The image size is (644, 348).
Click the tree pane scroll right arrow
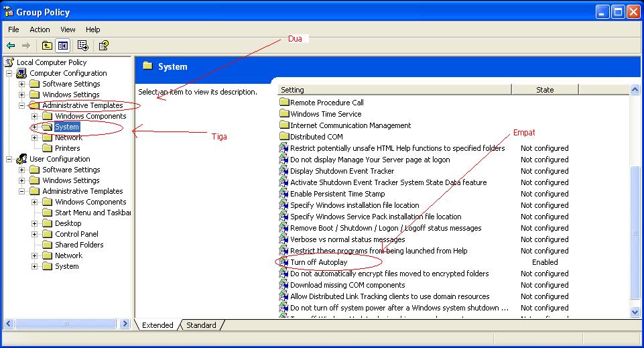(125, 324)
